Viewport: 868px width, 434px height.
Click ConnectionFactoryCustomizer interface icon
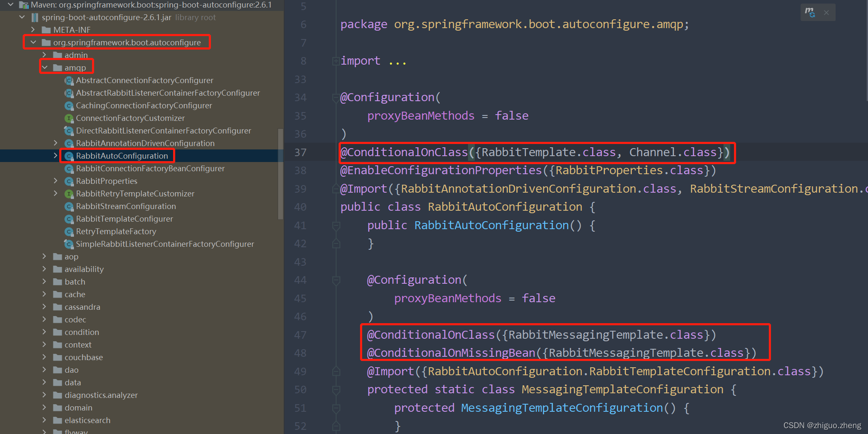click(x=69, y=118)
